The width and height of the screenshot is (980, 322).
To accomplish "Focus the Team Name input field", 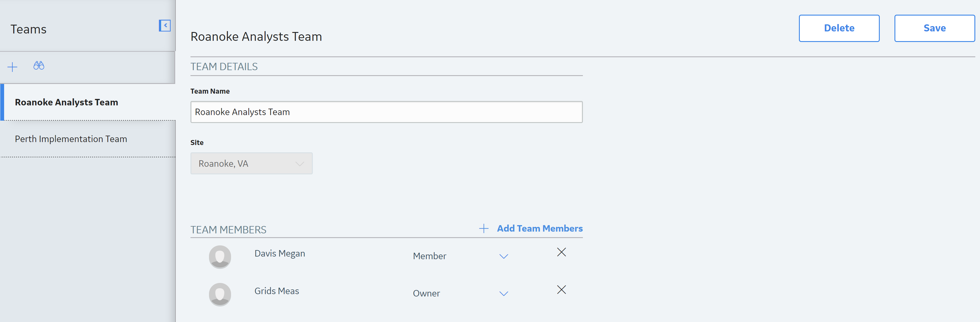I will pos(386,112).
